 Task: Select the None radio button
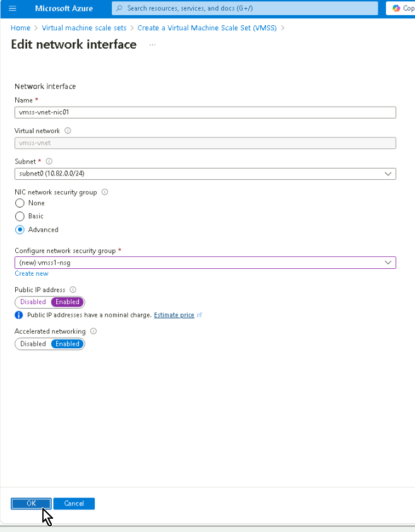pos(20,203)
